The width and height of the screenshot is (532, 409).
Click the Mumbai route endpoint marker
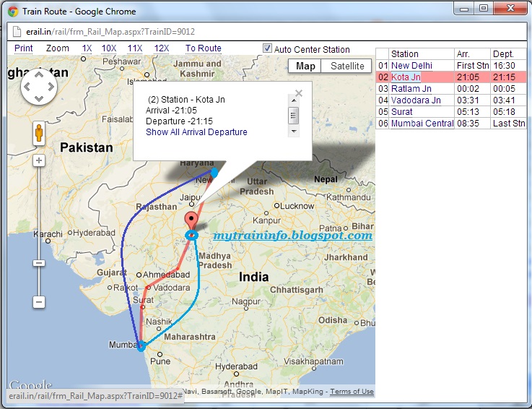[141, 346]
